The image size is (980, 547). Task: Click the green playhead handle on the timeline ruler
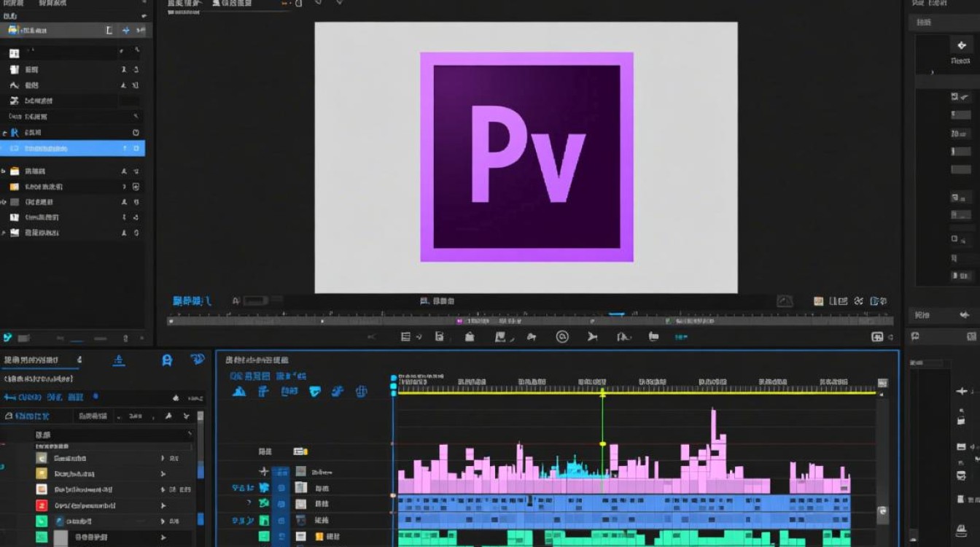click(x=602, y=393)
